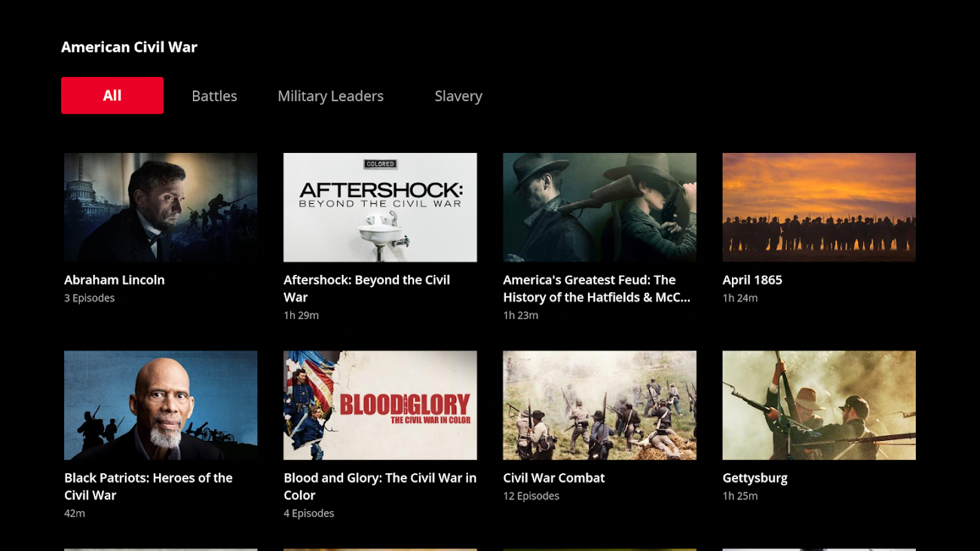The width and height of the screenshot is (980, 551).
Task: Open the Gettysburg thumbnail
Action: pyautogui.click(x=819, y=406)
